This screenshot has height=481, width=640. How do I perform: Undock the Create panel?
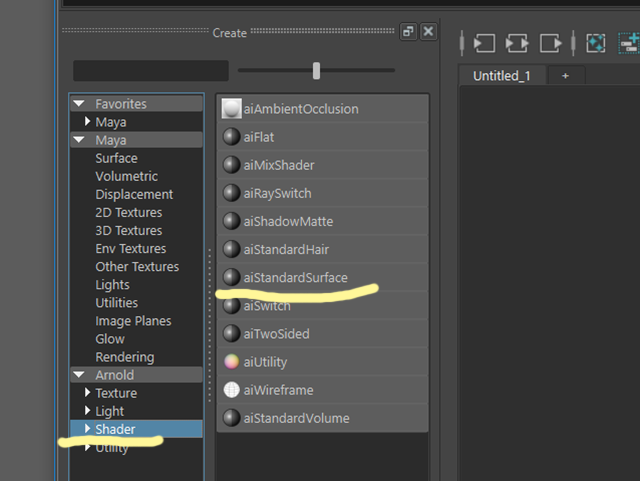(x=408, y=31)
